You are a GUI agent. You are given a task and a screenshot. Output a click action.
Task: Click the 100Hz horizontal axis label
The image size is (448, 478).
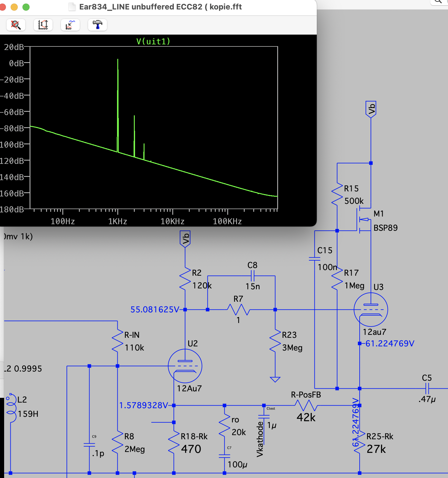(x=63, y=221)
